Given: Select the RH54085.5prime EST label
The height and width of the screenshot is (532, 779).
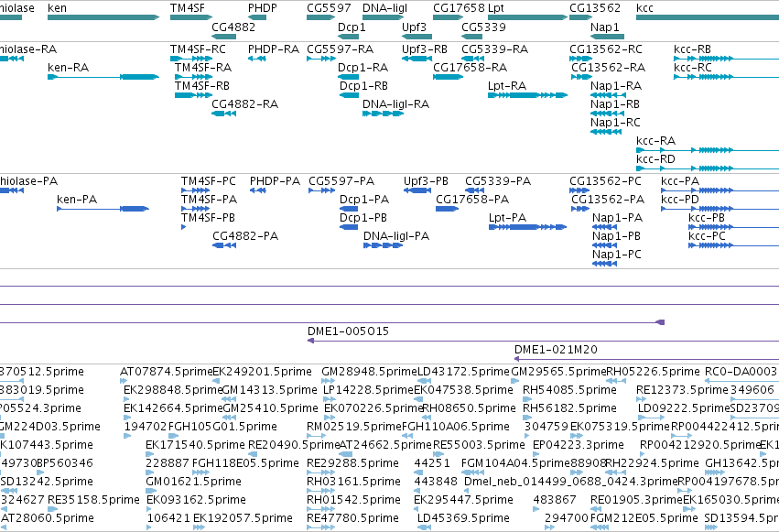Looking at the screenshot, I should [569, 389].
